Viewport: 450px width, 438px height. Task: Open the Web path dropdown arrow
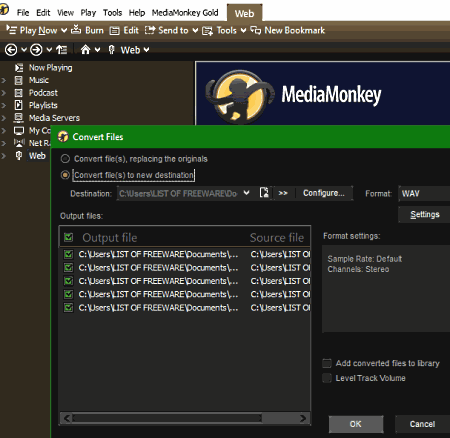point(146,50)
